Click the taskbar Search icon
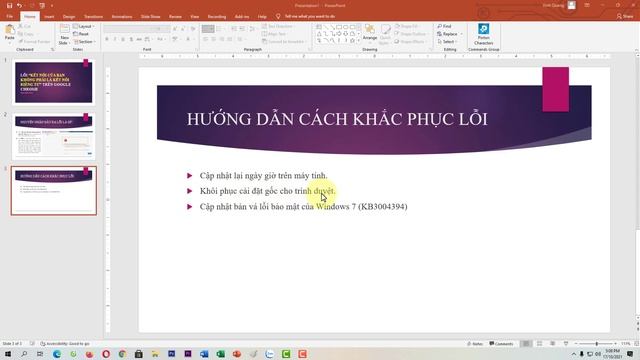This screenshot has width=640, height=360. pyautogui.click(x=24, y=354)
